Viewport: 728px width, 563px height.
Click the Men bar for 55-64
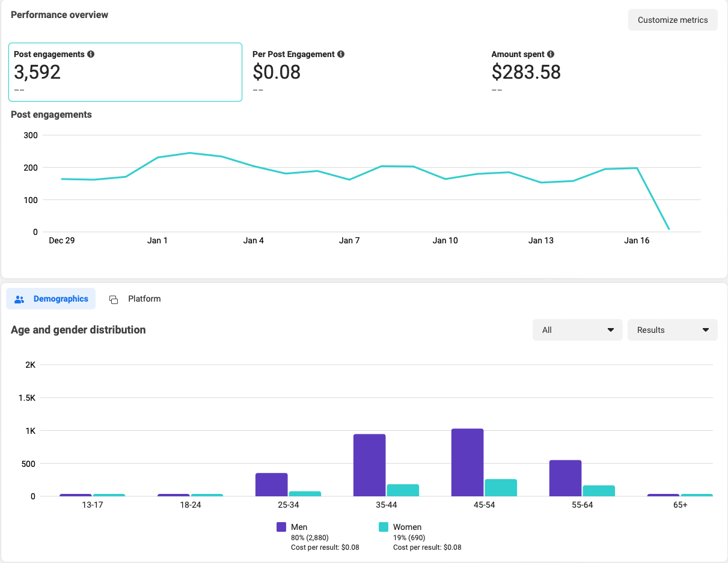pos(565,478)
